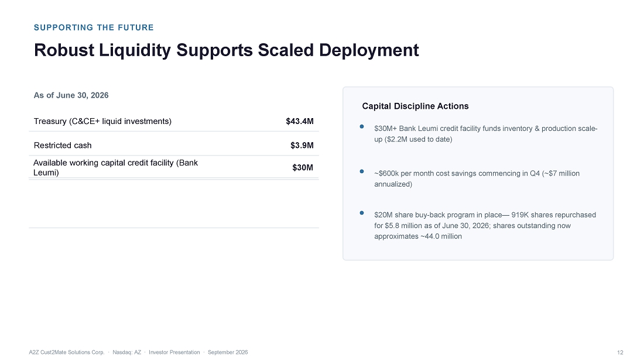Select the Available working capital credit facility label
The height and width of the screenshot is (362, 644).
pos(115,167)
